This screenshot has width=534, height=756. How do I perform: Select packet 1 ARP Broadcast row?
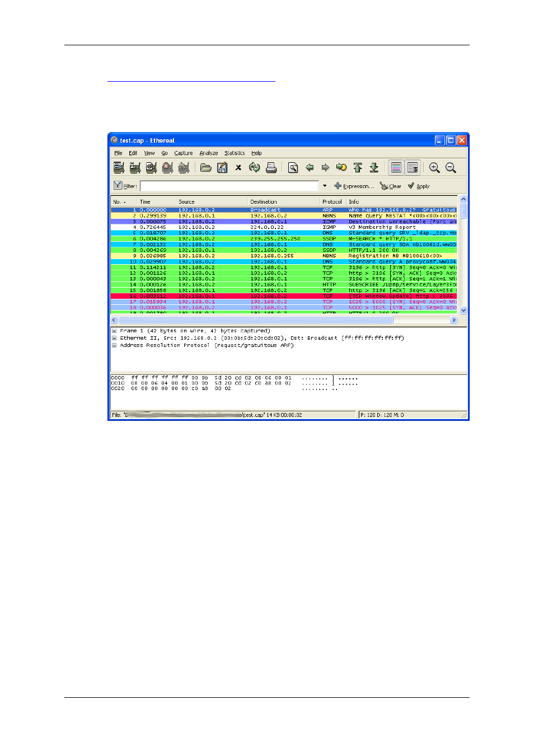[284, 210]
